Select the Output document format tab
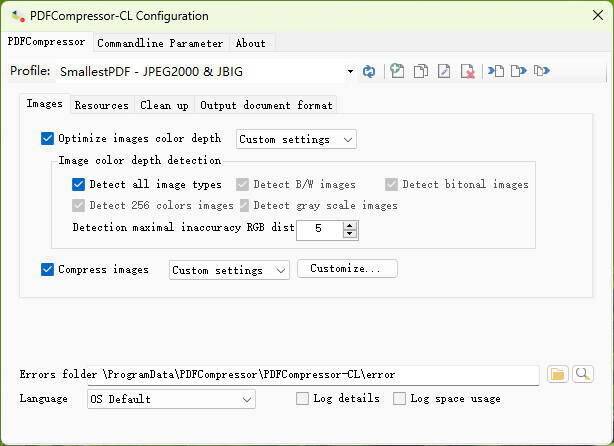This screenshot has width=614, height=446. pyautogui.click(x=266, y=105)
